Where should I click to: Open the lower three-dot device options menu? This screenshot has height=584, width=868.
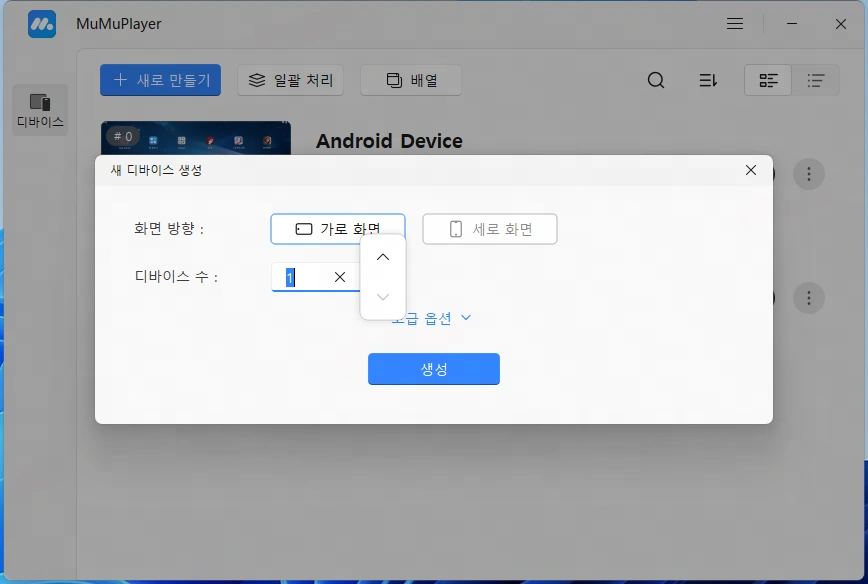pos(809,297)
